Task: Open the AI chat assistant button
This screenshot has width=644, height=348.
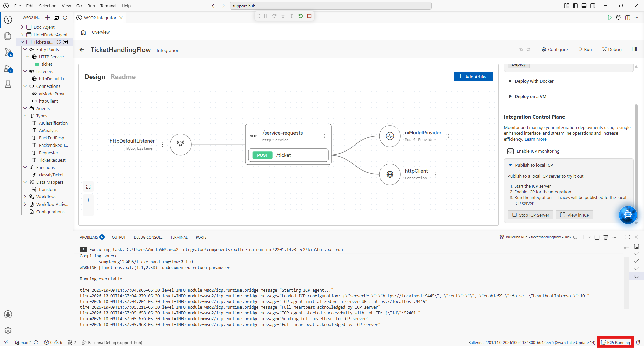Action: coord(628,214)
